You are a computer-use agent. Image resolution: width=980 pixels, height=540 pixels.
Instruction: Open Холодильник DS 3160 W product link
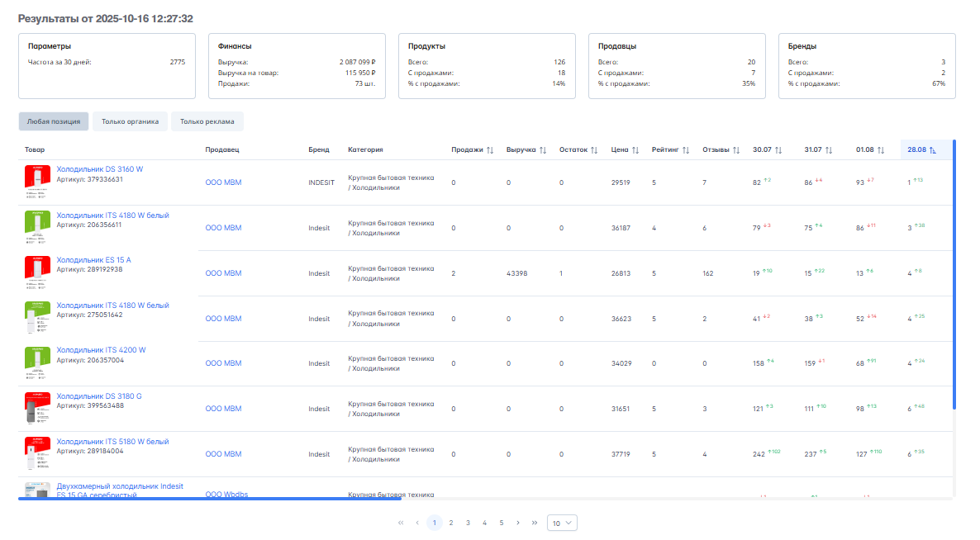(x=99, y=169)
